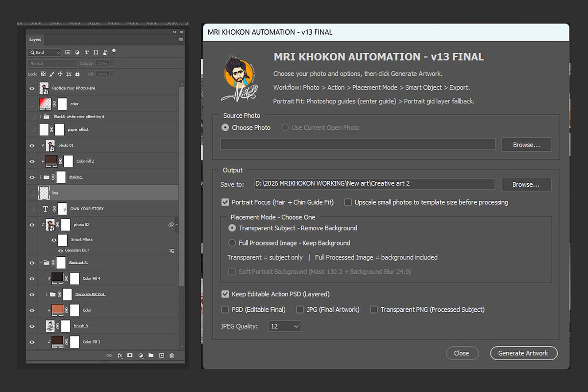Open the JPEG Quality dropdown
The width and height of the screenshot is (588, 392).
pyautogui.click(x=285, y=326)
